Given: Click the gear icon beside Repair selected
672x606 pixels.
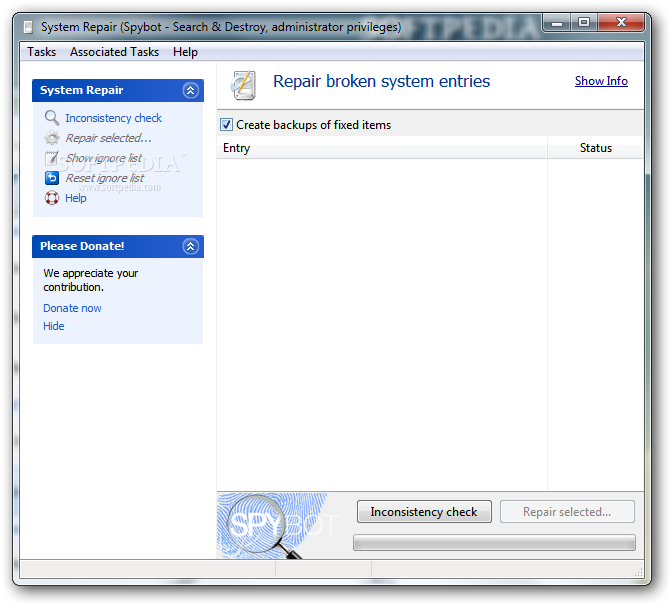Looking at the screenshot, I should (x=52, y=138).
